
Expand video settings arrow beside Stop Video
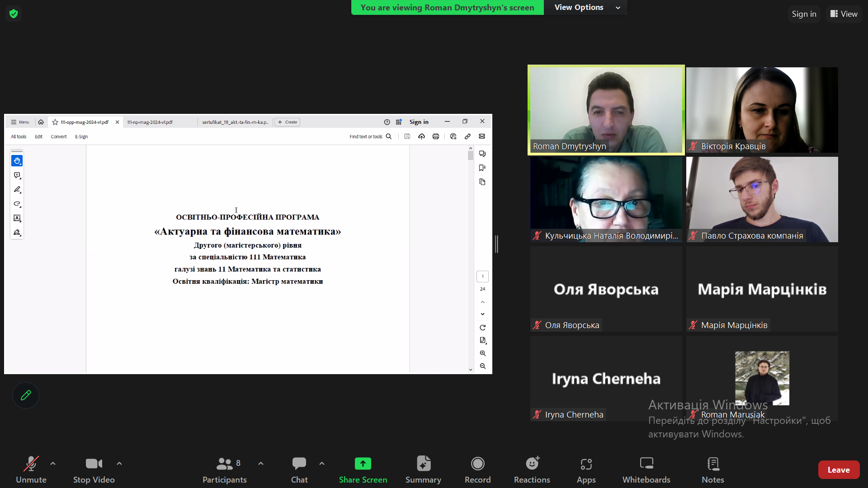[x=119, y=464]
